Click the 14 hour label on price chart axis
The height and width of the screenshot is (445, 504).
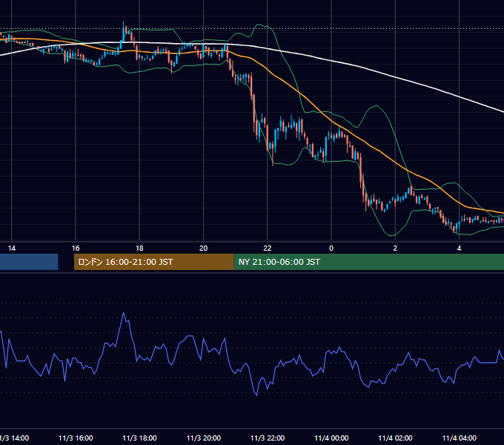pos(12,248)
